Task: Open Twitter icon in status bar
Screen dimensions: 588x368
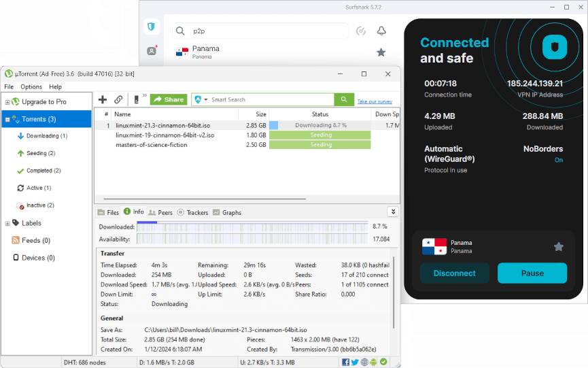Action: [x=355, y=362]
